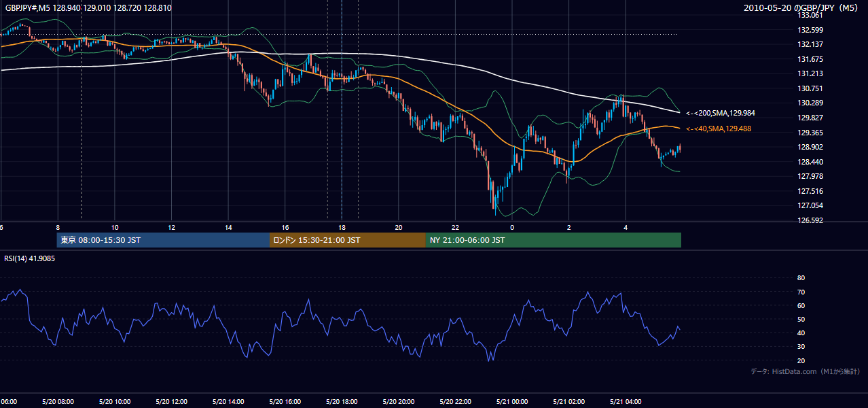The width and height of the screenshot is (868, 408).
Task: Click the 200 SMA 129.984 label
Action: pyautogui.click(x=720, y=113)
